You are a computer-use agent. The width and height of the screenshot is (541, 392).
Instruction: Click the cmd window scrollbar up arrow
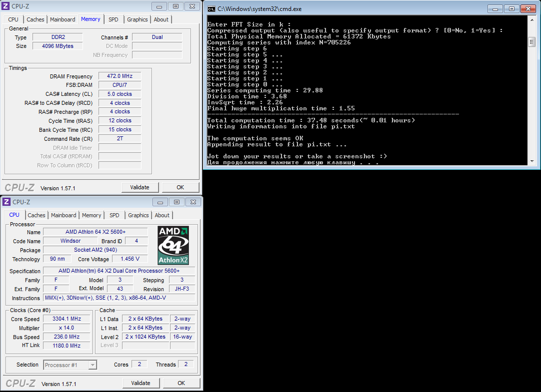pyautogui.click(x=531, y=20)
